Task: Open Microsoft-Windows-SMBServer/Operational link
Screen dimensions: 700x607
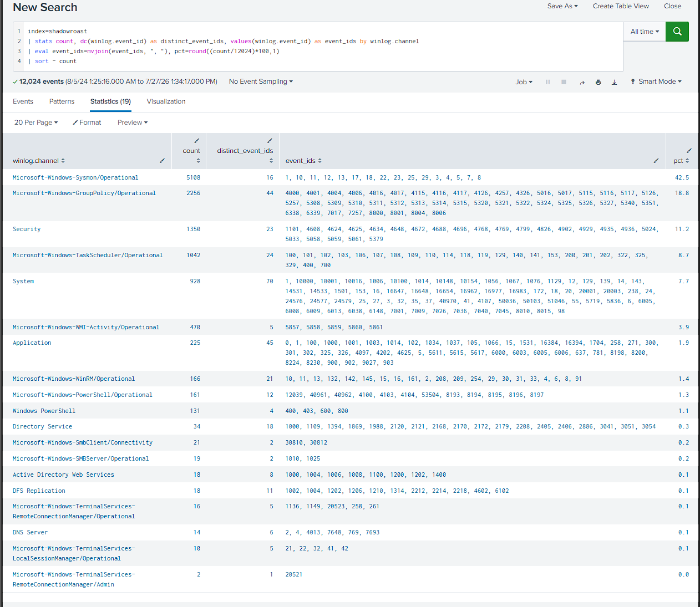Action: tap(81, 459)
